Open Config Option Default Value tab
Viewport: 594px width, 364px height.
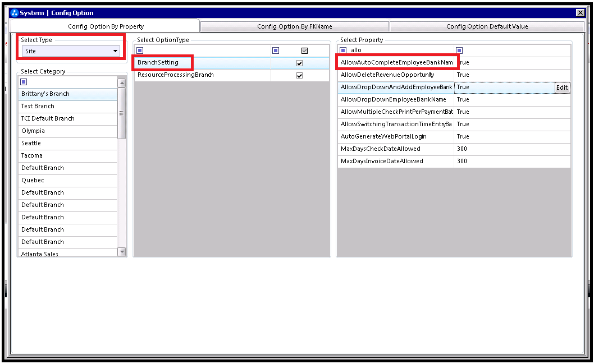coord(487,26)
